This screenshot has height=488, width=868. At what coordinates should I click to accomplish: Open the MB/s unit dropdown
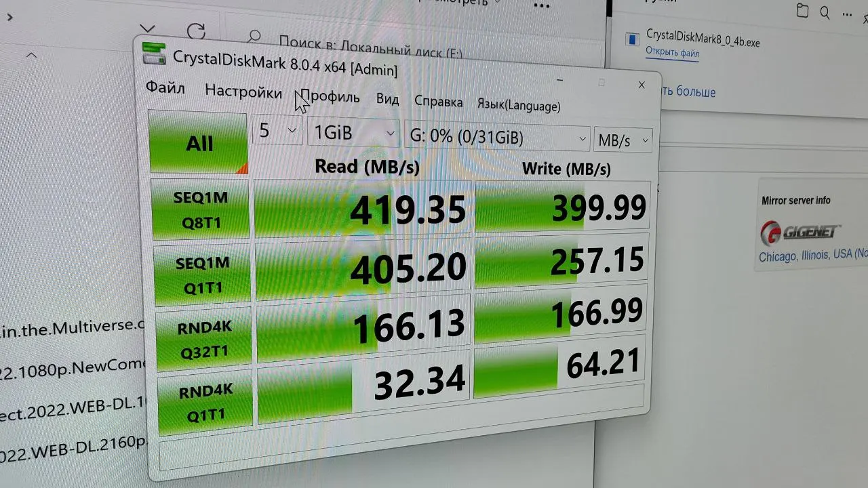click(x=623, y=140)
